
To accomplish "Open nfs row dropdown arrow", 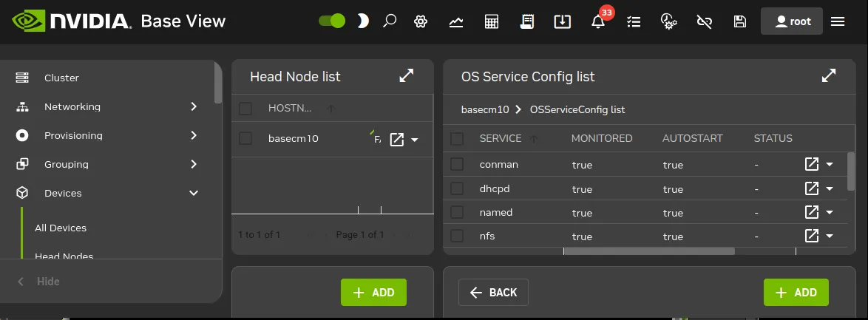I will pos(830,236).
